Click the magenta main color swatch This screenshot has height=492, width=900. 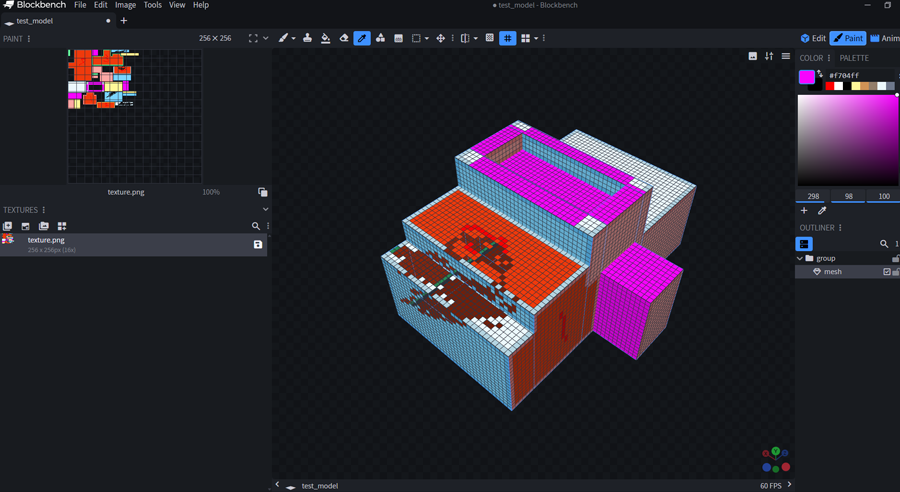point(806,76)
